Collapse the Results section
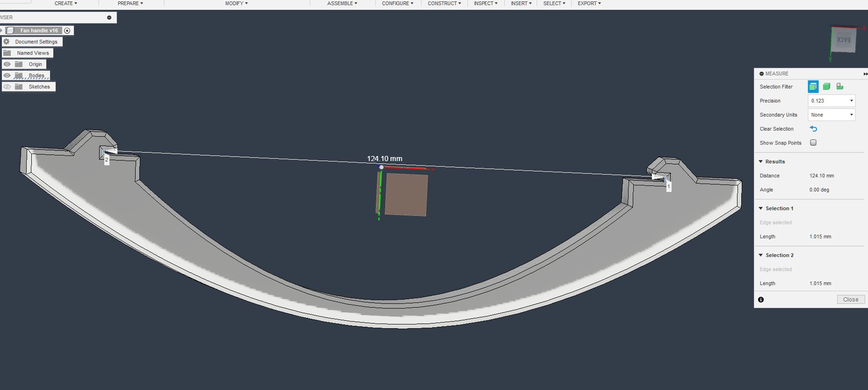The height and width of the screenshot is (390, 868). pos(761,162)
